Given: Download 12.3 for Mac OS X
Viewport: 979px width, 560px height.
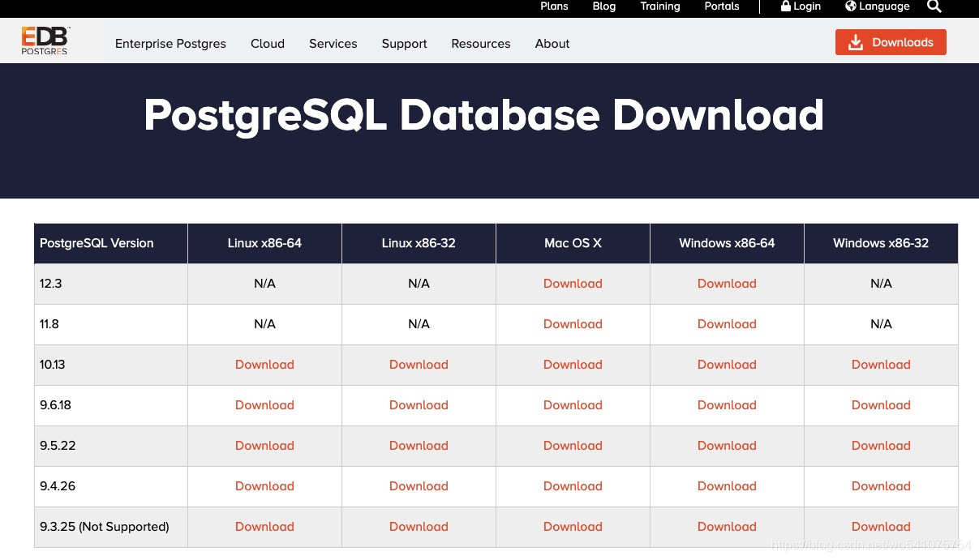Looking at the screenshot, I should [573, 284].
